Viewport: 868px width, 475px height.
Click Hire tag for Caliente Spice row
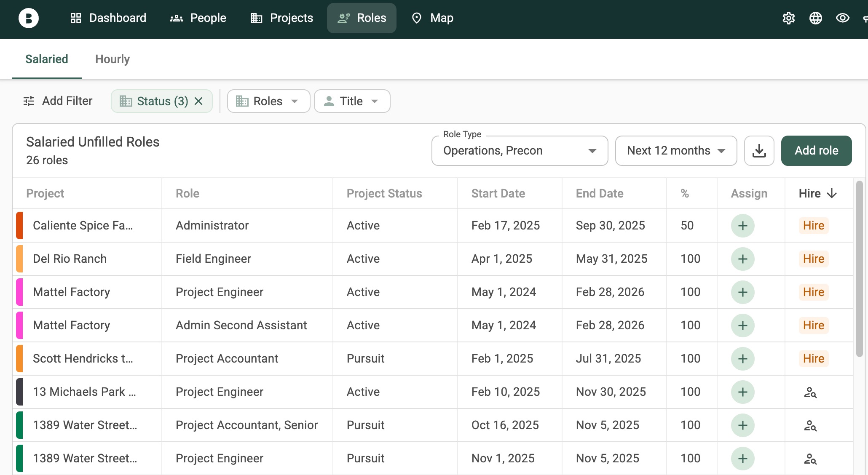(813, 226)
